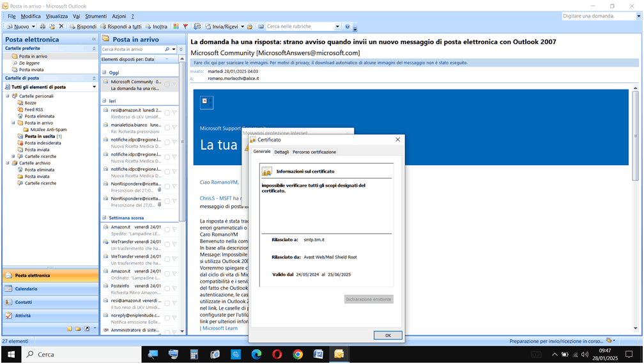
Task: Open Word from the taskbar
Action: tap(318, 354)
